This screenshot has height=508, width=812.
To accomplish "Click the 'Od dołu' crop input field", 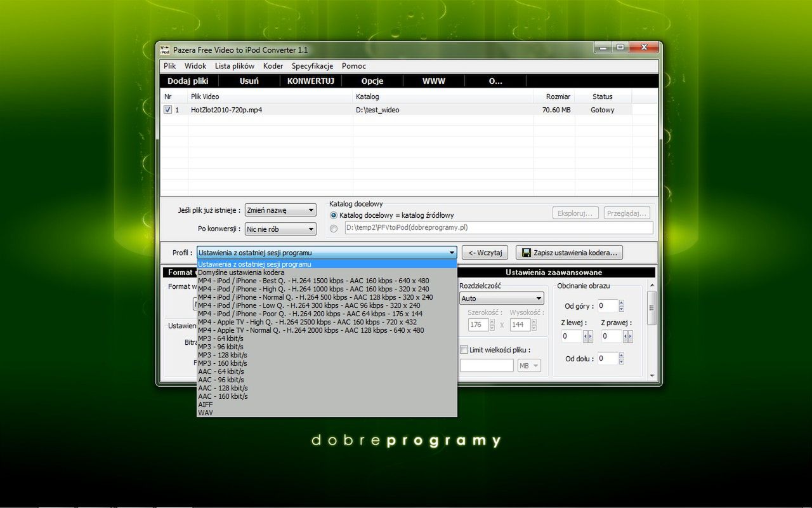I will tap(607, 359).
